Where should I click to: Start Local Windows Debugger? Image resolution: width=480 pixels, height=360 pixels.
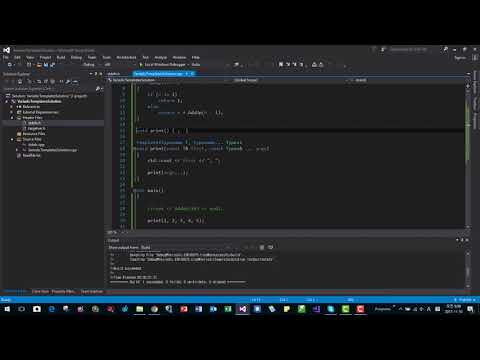point(162,64)
